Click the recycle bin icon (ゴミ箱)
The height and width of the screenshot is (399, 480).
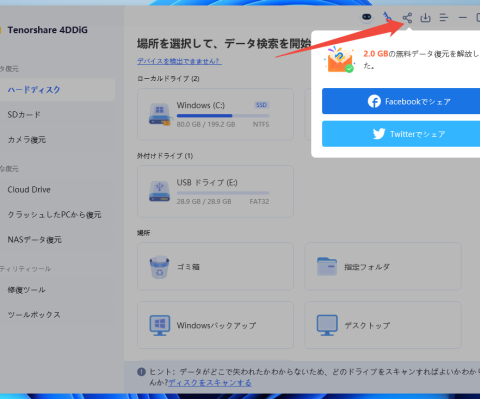tap(159, 267)
